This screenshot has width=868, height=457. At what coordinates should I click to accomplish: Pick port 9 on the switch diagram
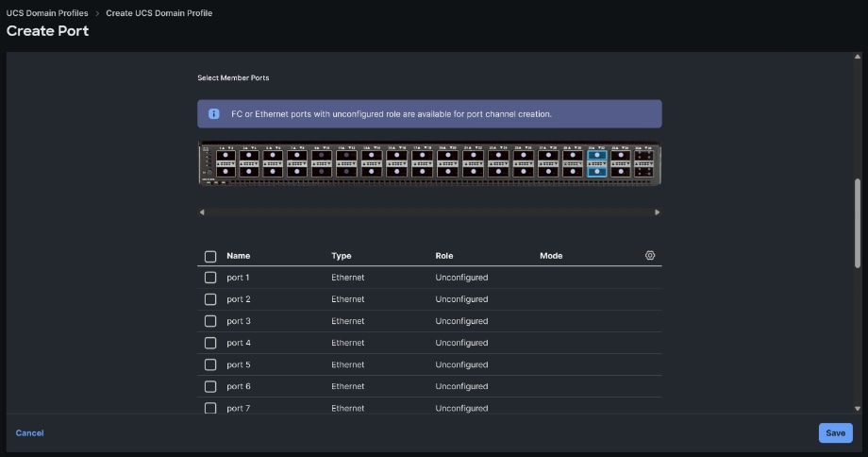pyautogui.click(x=322, y=156)
